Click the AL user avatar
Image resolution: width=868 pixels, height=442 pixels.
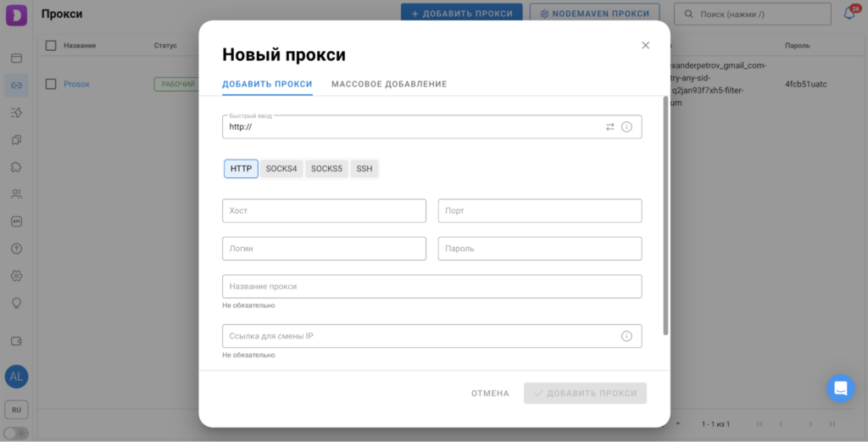coord(17,377)
